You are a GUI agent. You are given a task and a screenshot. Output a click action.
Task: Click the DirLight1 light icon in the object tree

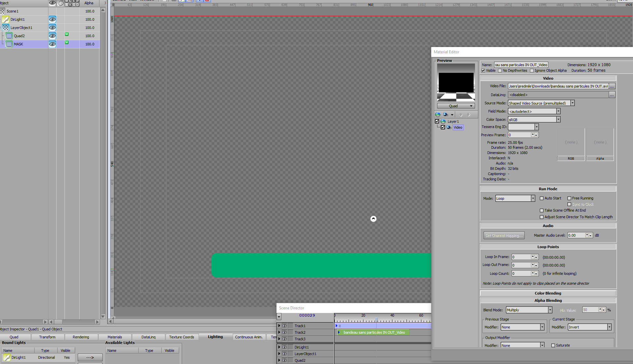coord(6,19)
